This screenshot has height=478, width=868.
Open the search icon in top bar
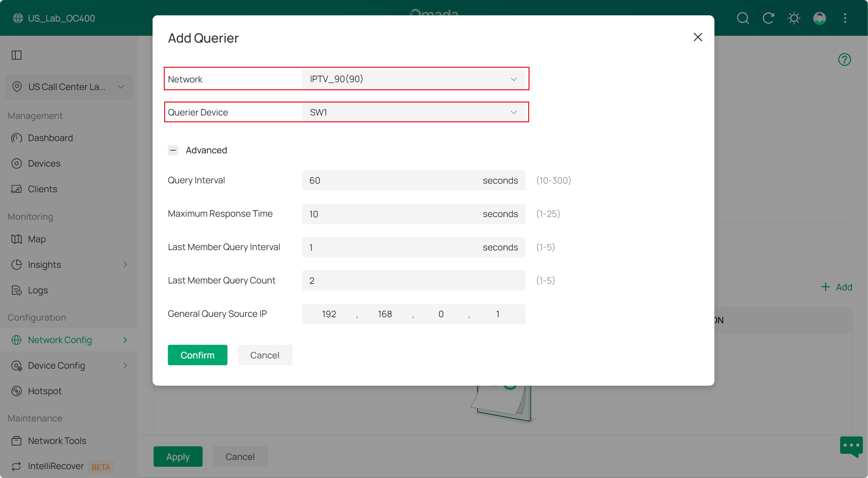click(x=743, y=18)
